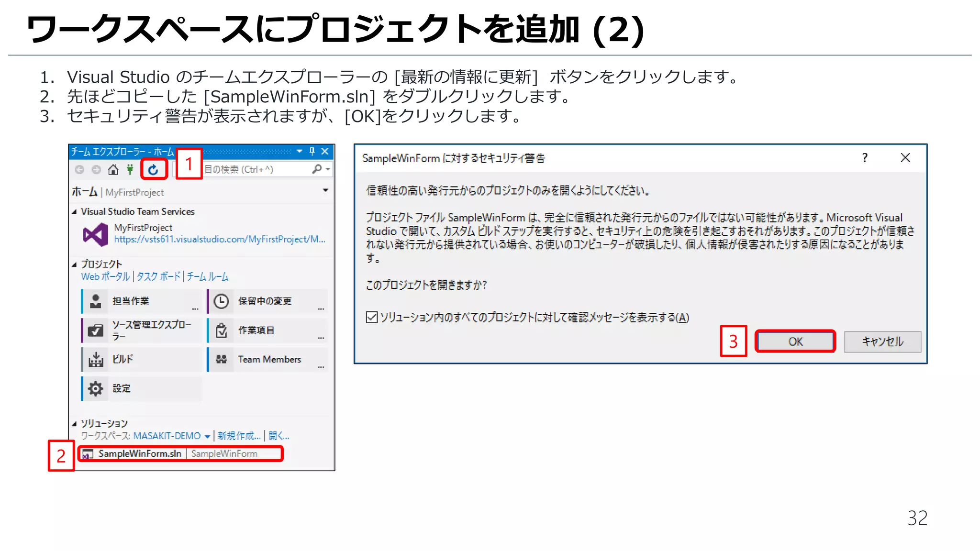The height and width of the screenshot is (551, 980).
Task: Open the 保留中の変更 tile
Action: [x=267, y=301]
